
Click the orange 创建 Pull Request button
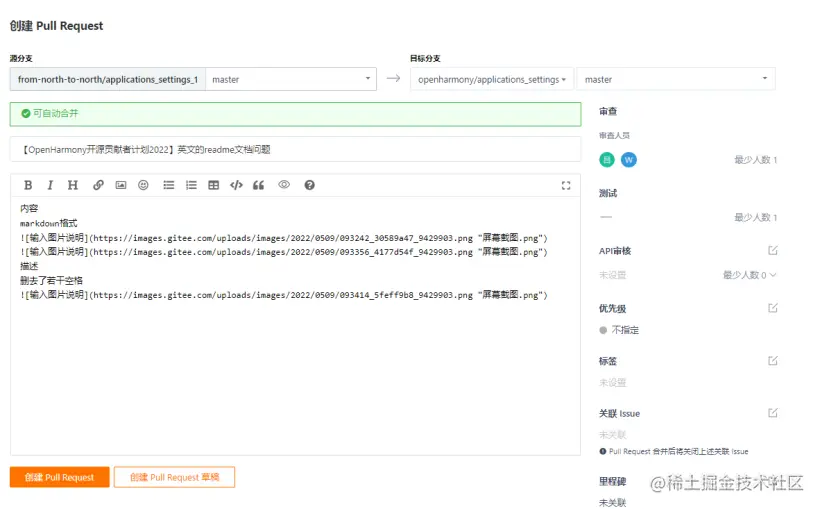[x=60, y=477]
